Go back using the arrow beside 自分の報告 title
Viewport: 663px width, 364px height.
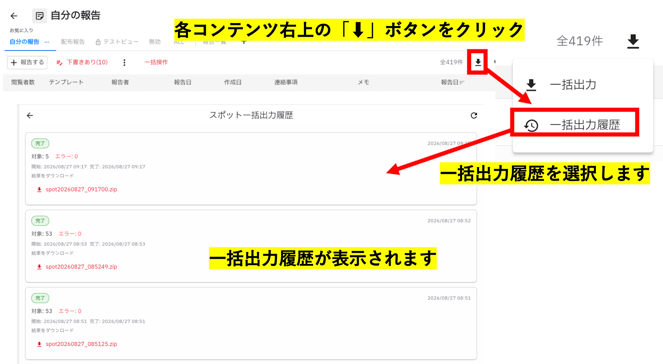coord(14,16)
